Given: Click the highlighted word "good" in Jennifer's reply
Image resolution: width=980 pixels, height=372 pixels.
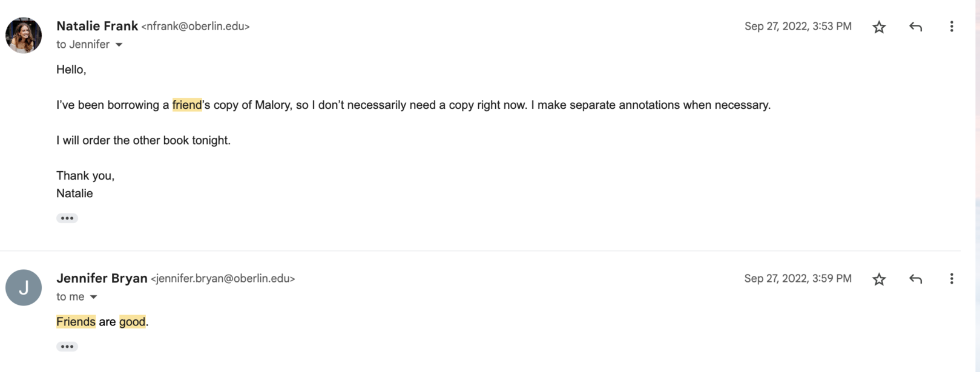Looking at the screenshot, I should tap(133, 322).
